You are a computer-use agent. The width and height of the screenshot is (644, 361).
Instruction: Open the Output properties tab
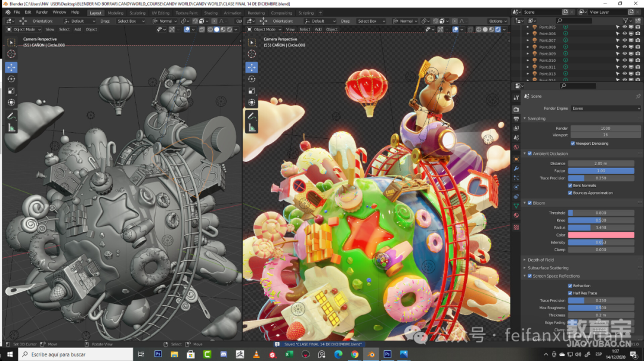pos(516,119)
